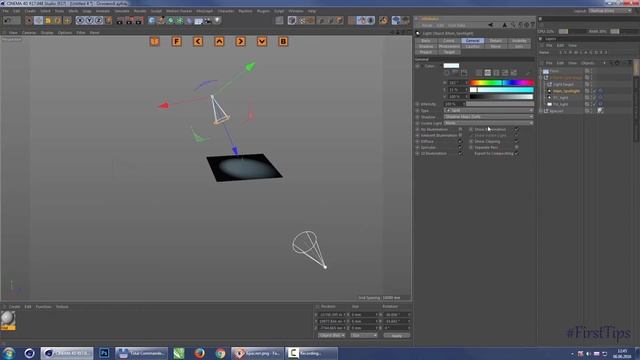The width and height of the screenshot is (640, 360).
Task: Switch to the Visibility tab
Action: tap(519, 41)
